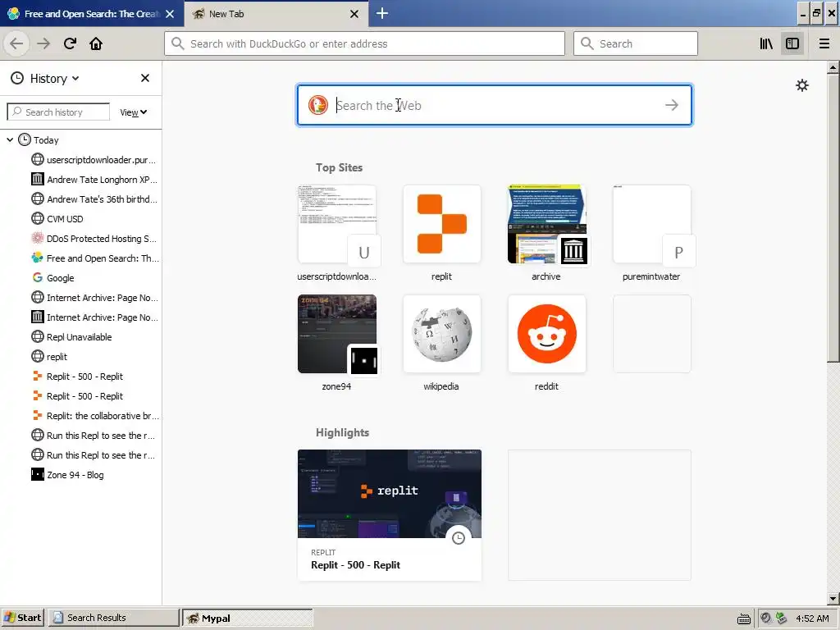Click the Highlights section header
The width and height of the screenshot is (840, 630).
(342, 432)
